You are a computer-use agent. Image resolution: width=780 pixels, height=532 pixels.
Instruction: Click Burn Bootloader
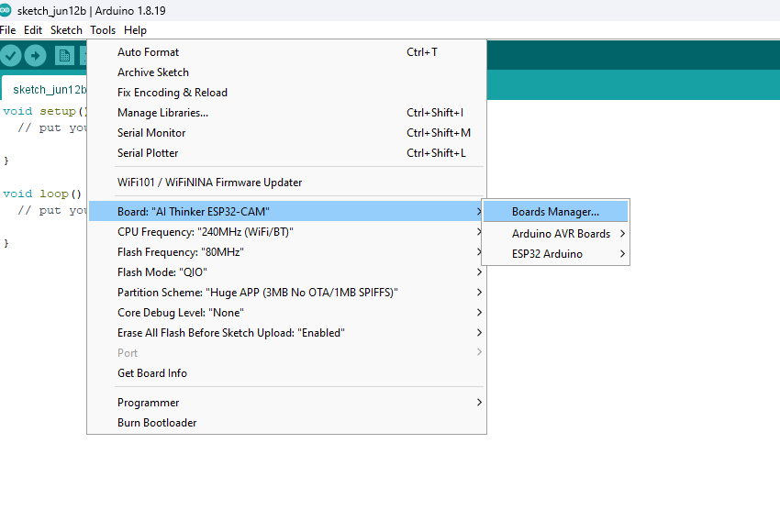click(x=286, y=423)
